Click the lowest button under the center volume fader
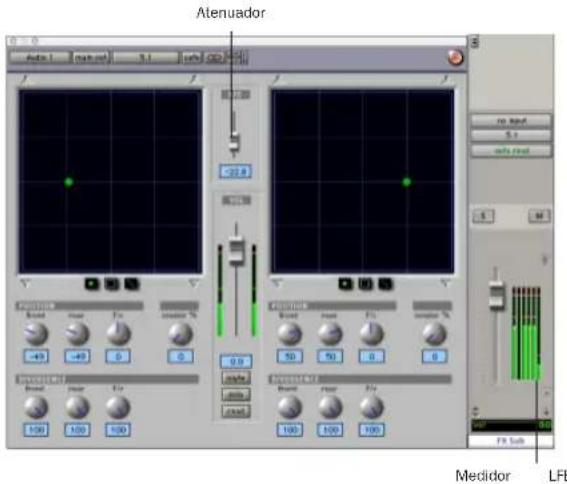This screenshot has height=484, width=567. coord(236,411)
